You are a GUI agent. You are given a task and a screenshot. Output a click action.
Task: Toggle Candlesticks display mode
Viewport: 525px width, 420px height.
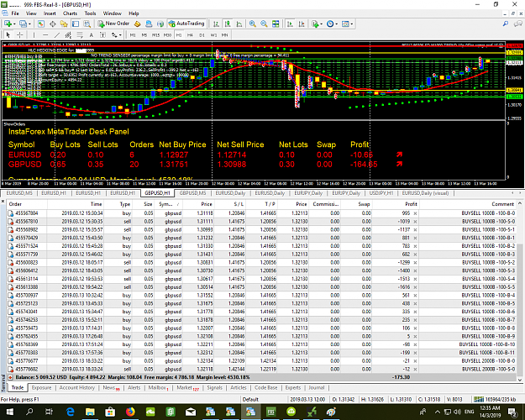coord(228,24)
